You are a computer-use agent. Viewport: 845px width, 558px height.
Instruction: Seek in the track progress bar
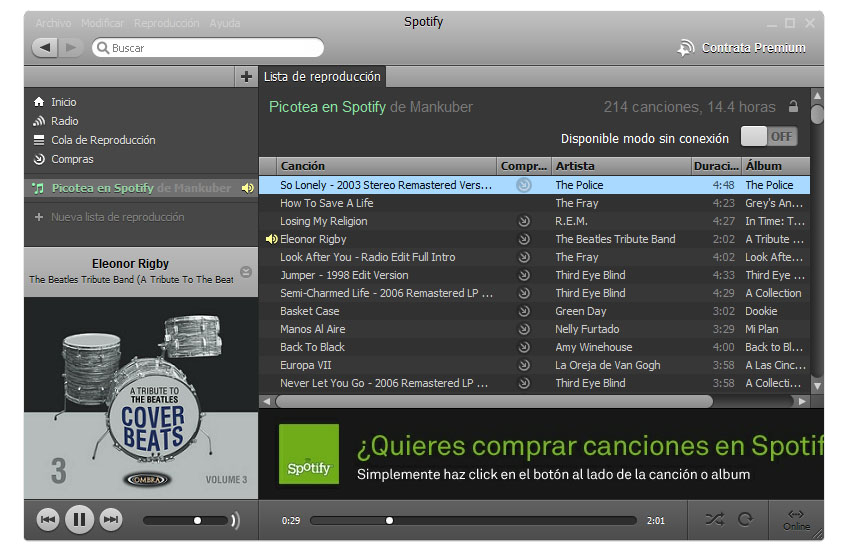473,520
